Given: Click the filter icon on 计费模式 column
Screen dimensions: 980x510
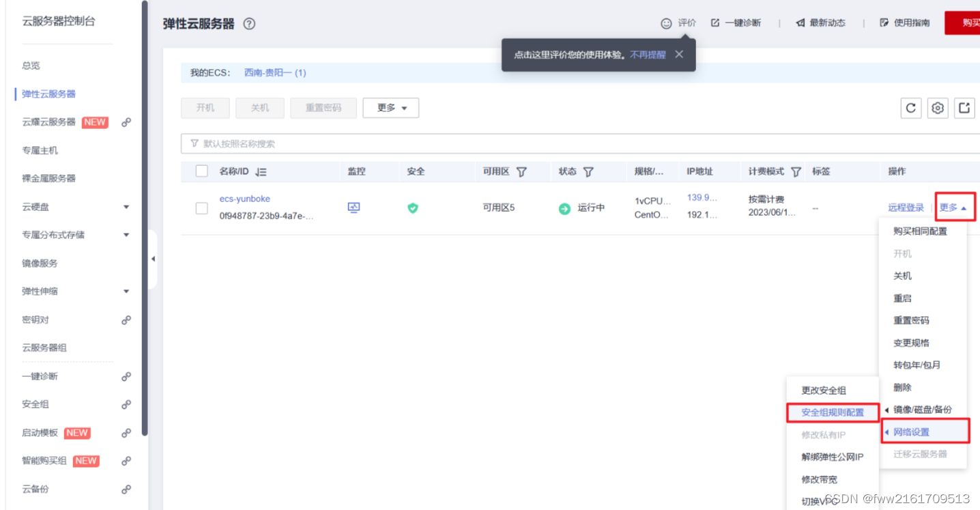Looking at the screenshot, I should (x=796, y=172).
